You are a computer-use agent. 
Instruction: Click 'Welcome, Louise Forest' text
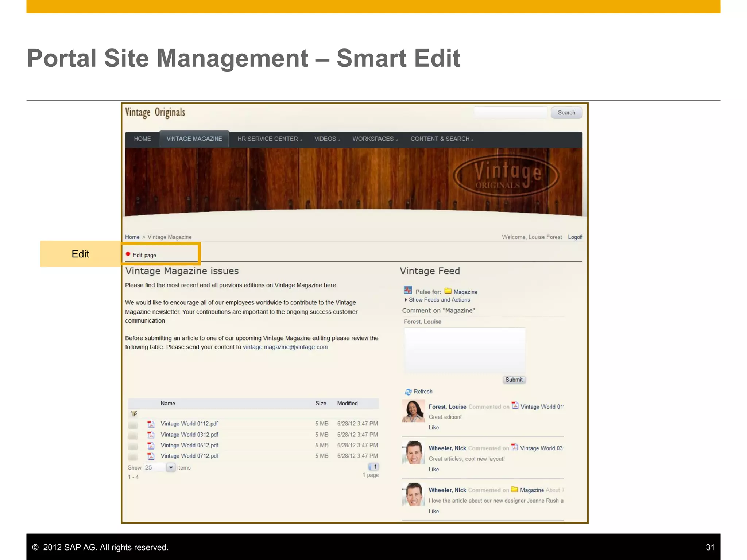tap(532, 237)
